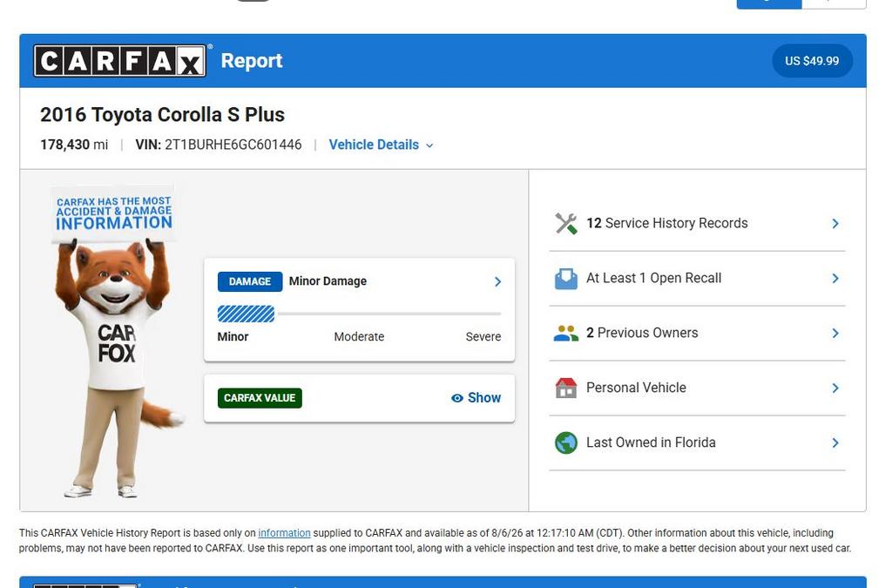The image size is (892, 588).
Task: Click the 'Moderate' severity label
Action: point(359,336)
